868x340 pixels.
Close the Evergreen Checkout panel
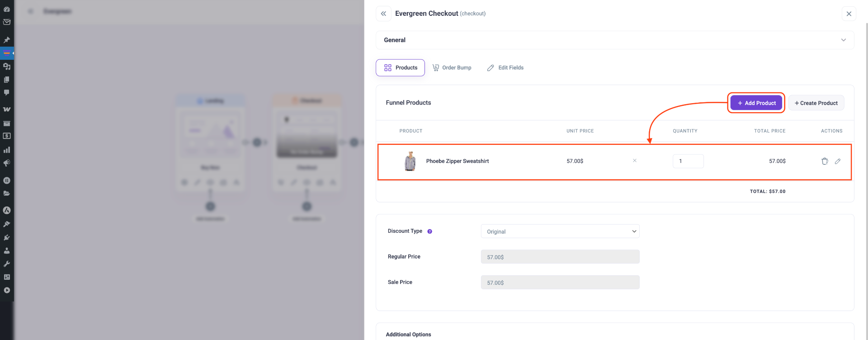click(x=849, y=14)
